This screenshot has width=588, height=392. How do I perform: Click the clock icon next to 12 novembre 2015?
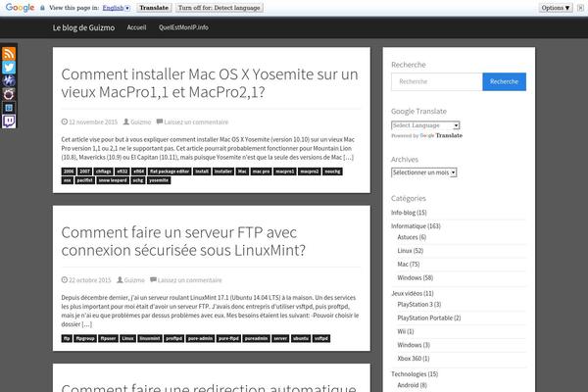tap(64, 122)
